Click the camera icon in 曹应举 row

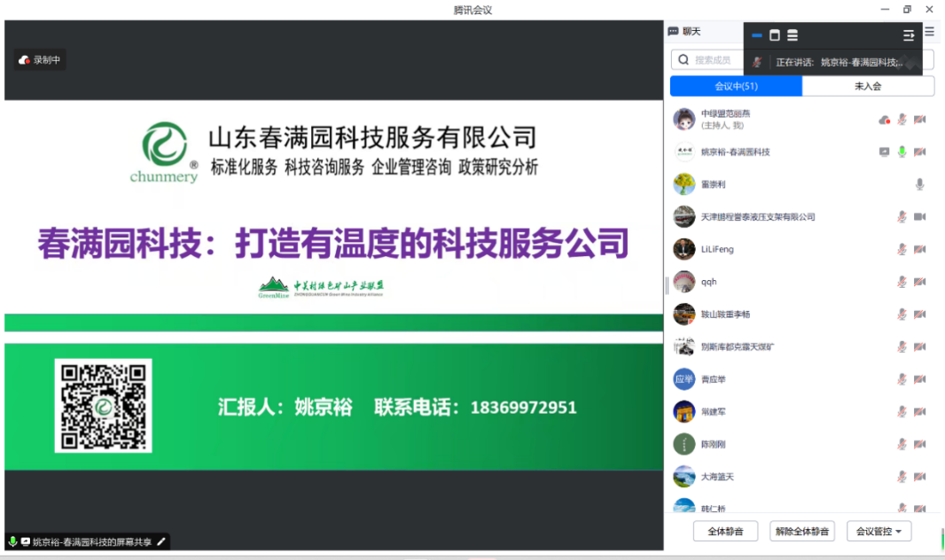tap(919, 379)
